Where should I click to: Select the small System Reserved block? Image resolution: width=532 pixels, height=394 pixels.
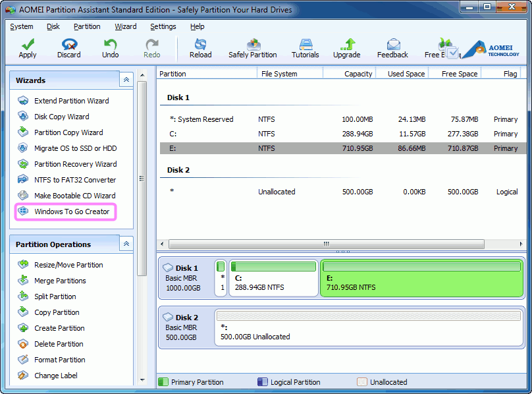point(221,278)
